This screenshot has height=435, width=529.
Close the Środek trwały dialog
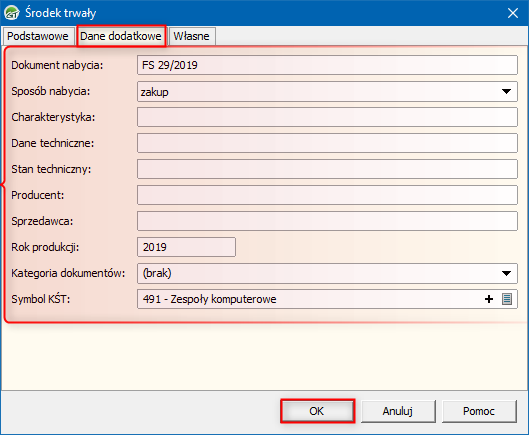(x=513, y=13)
